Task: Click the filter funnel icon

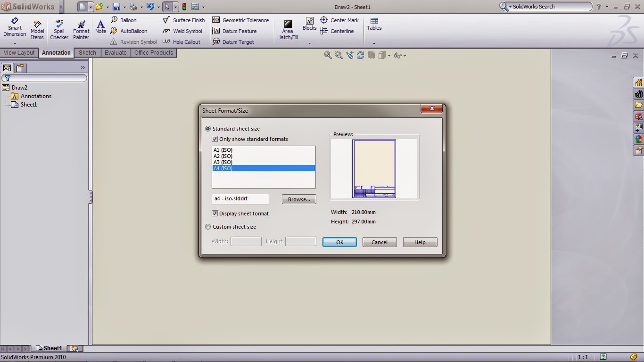Action: coord(8,78)
